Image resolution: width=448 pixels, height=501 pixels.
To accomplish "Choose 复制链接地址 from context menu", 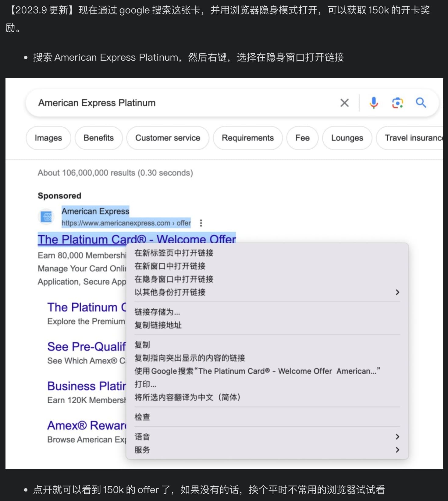I will [267, 325].
